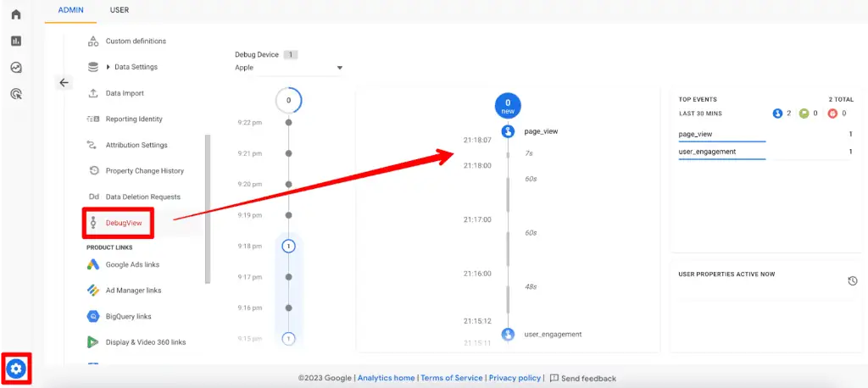
Task: Click the Google Ads logo icon
Action: click(93, 264)
